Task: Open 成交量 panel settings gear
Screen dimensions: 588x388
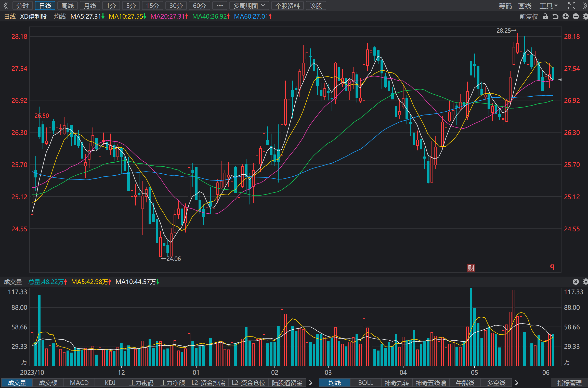Action: 585,282
